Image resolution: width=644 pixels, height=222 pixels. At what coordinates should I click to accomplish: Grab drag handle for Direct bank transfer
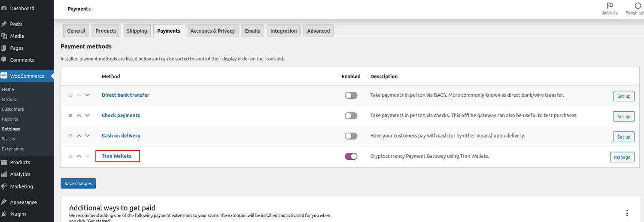(70, 95)
